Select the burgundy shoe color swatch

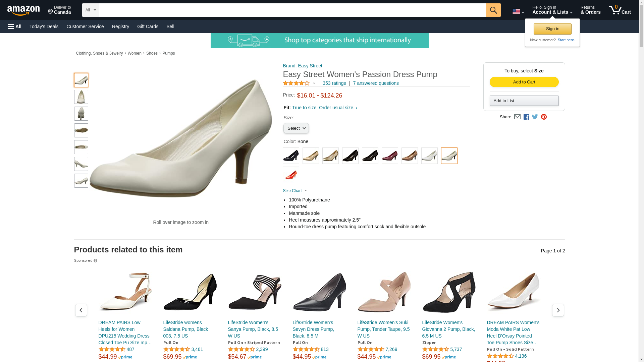390,156
